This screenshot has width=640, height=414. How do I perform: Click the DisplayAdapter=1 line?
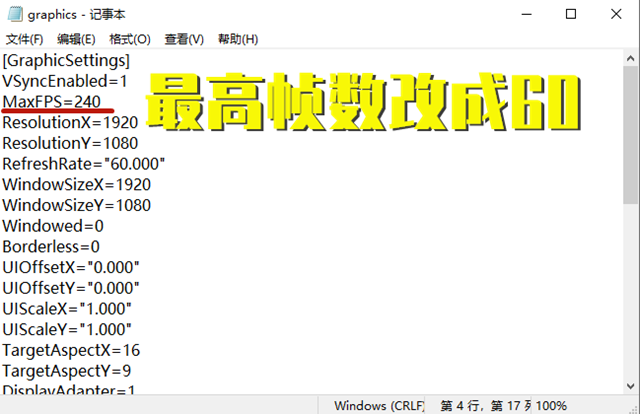tap(69, 390)
